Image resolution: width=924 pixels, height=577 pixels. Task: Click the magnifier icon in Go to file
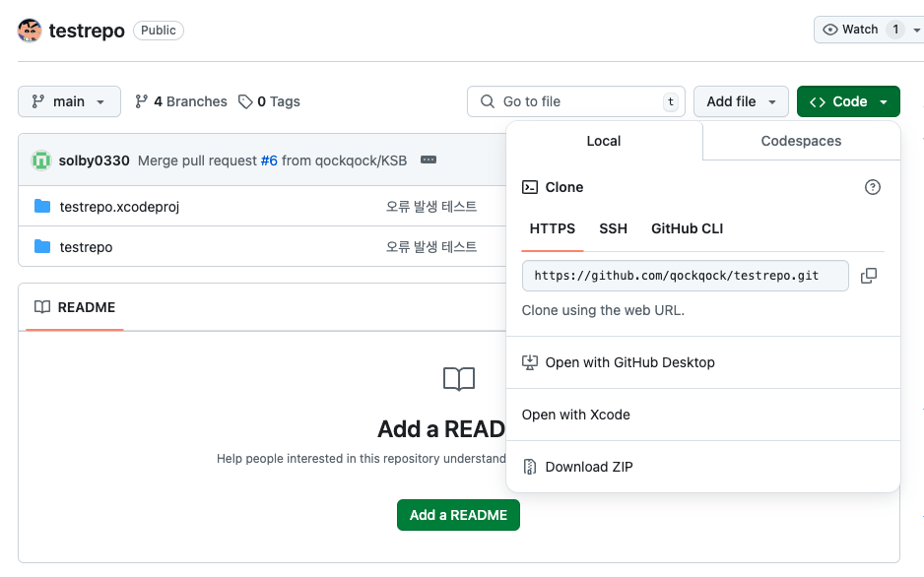(x=488, y=101)
